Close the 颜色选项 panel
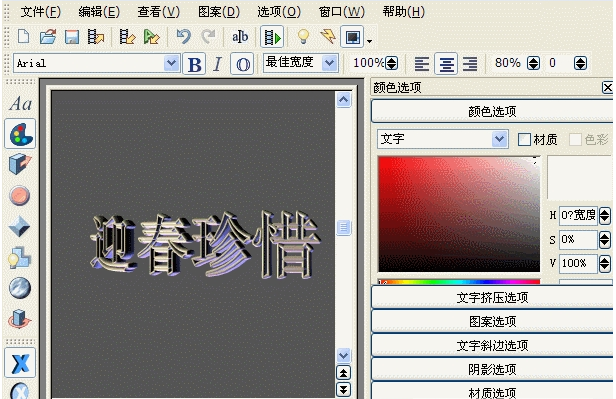This screenshot has width=616, height=399. [x=607, y=87]
